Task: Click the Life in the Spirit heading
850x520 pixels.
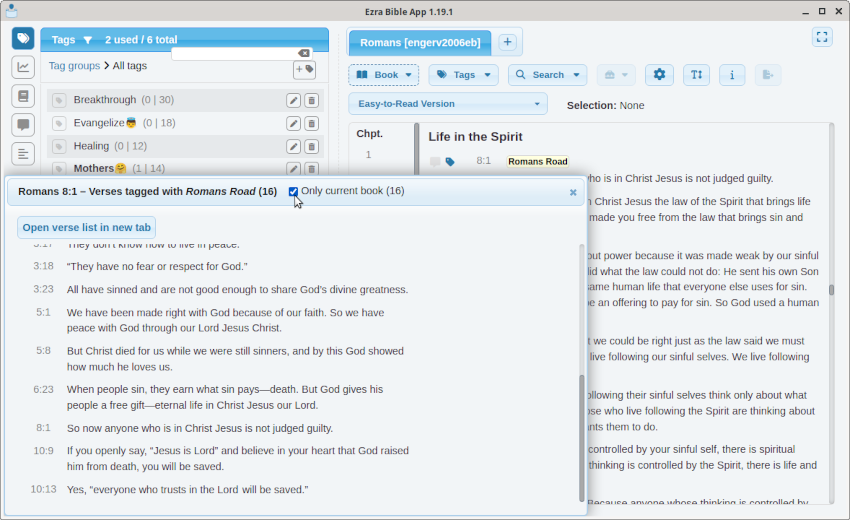Action: (475, 137)
